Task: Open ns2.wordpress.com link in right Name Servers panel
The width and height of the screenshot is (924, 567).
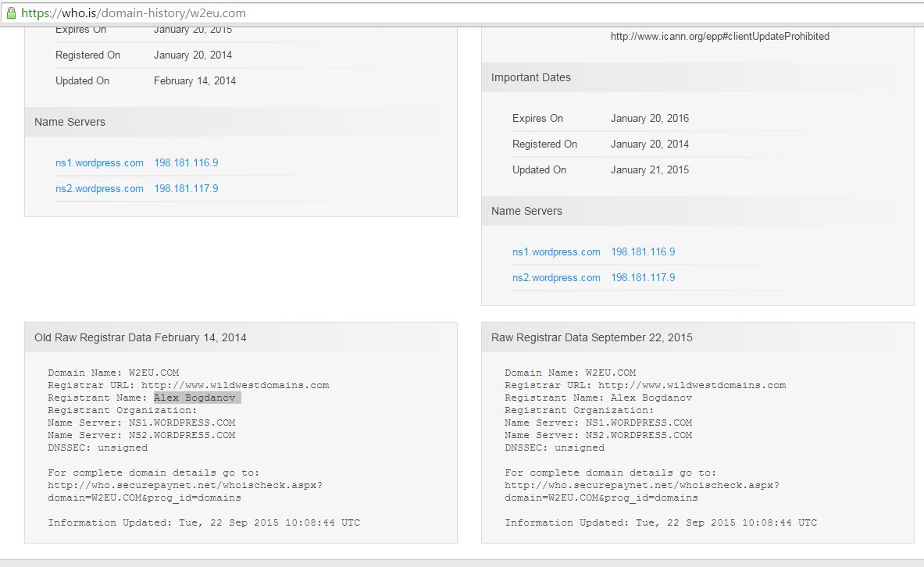Action: pyautogui.click(x=556, y=277)
